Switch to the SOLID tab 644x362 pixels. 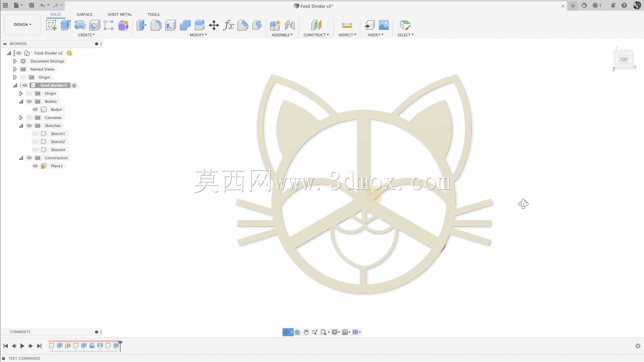55,14
